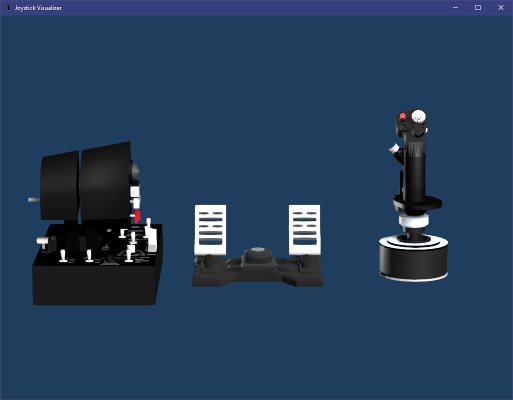Minimize the Joystick Visualizer window
513x400 pixels.
(x=455, y=8)
